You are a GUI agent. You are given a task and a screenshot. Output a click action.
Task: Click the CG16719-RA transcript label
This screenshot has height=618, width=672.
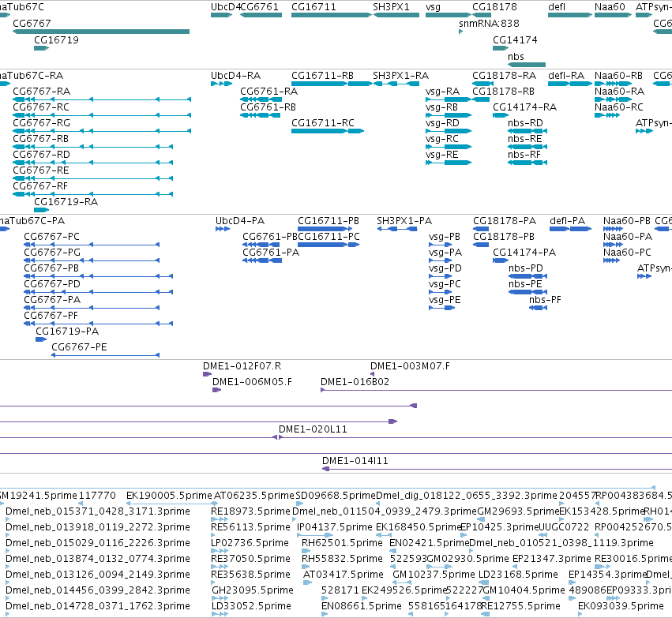tap(66, 202)
